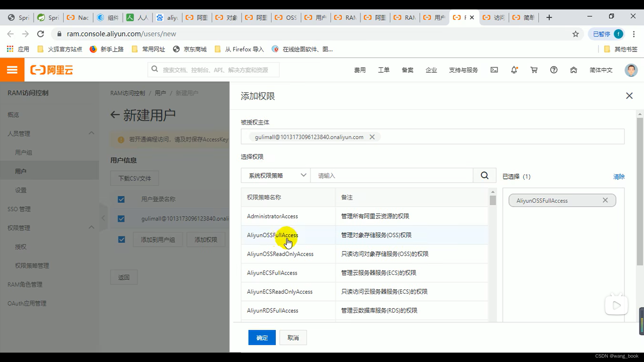644x362 pixels.
Task: Click the Aliyun header search box
Action: click(x=213, y=70)
